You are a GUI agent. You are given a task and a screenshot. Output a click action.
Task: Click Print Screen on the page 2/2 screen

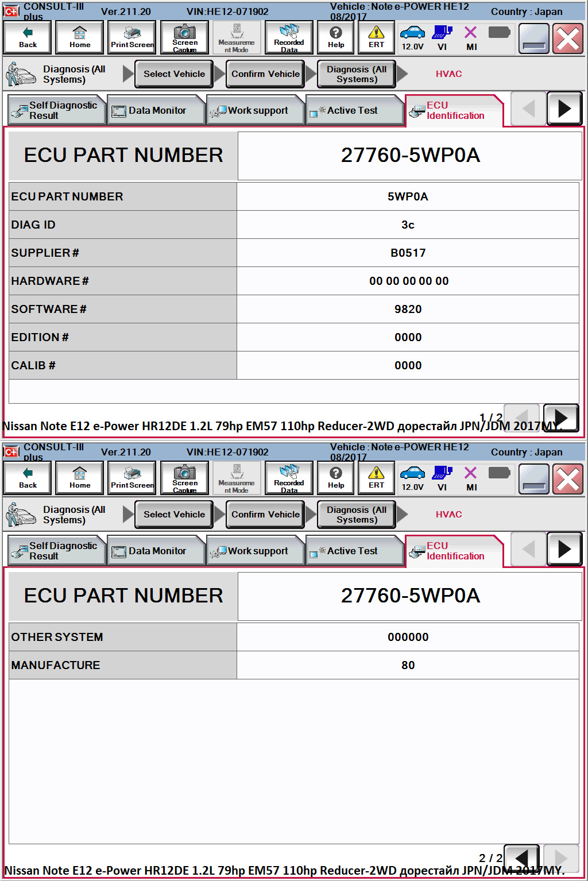click(x=132, y=478)
